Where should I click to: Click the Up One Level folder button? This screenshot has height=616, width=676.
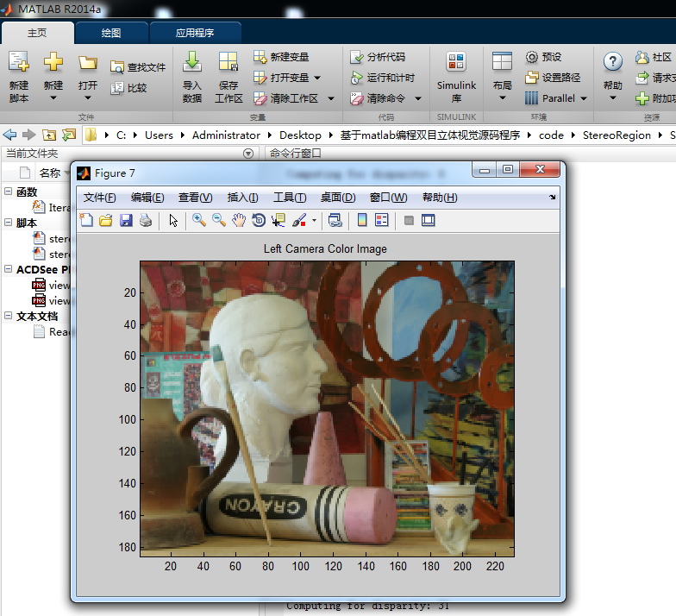(x=49, y=135)
